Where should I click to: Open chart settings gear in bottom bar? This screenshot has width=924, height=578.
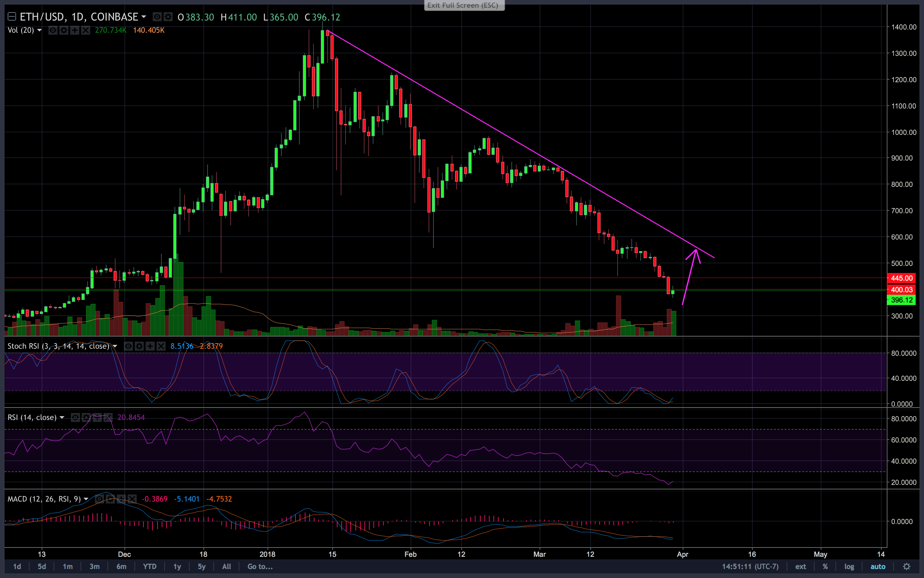tap(907, 566)
